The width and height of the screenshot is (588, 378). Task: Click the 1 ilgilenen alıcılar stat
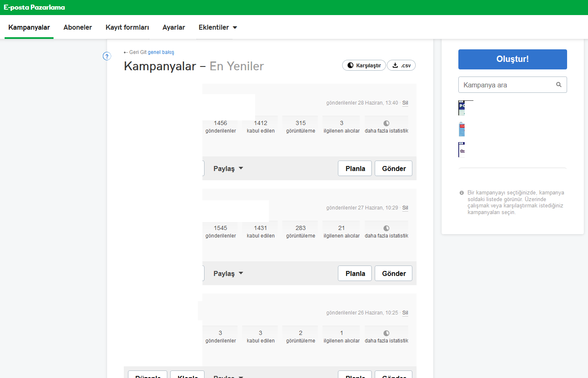pos(342,337)
